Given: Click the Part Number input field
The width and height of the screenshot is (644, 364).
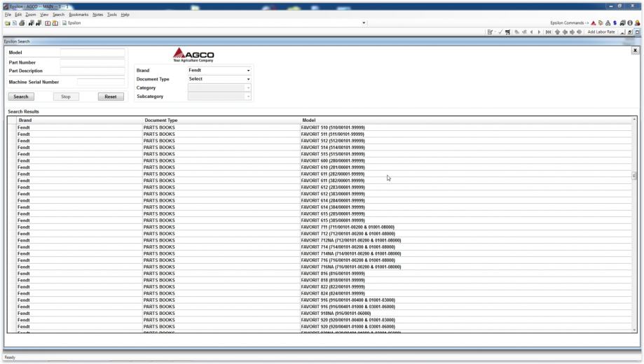Looking at the screenshot, I should tap(93, 62).
